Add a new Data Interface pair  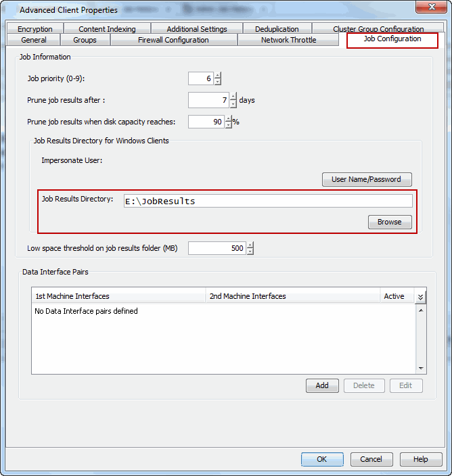coord(322,385)
